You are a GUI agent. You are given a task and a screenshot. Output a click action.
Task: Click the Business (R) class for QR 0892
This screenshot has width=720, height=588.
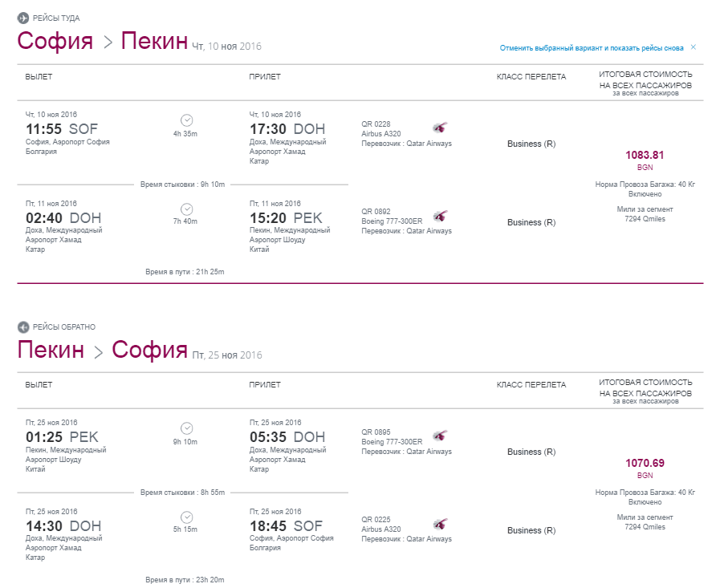click(x=531, y=222)
